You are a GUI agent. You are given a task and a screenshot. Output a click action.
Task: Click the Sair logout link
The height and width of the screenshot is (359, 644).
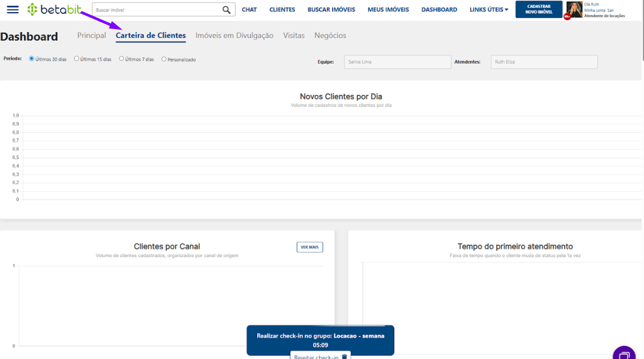click(611, 10)
